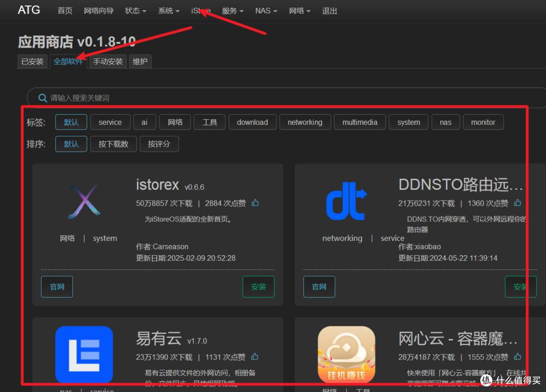Expand the 服务 dropdown menu

233,11
